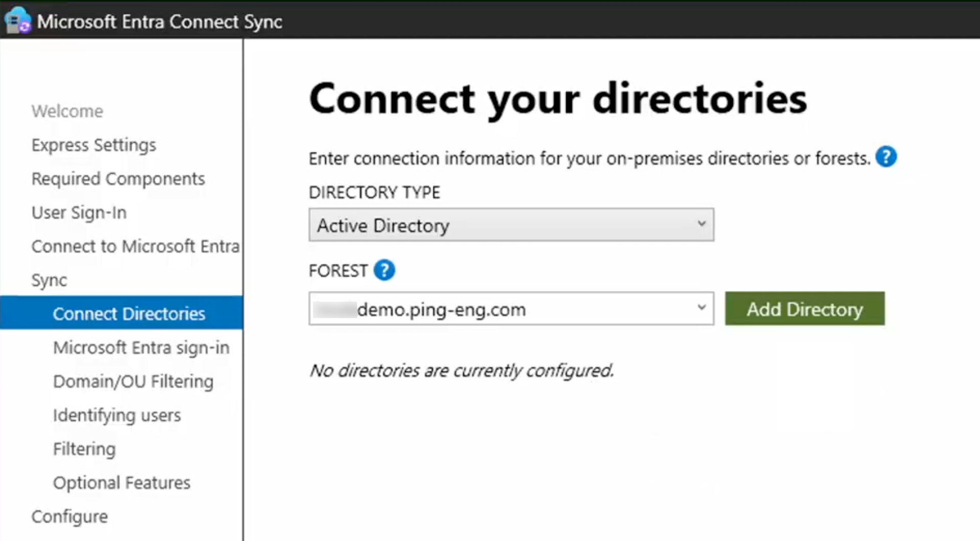980x541 pixels.
Task: Open the Welcome page from the sidebar
Action: click(x=67, y=110)
